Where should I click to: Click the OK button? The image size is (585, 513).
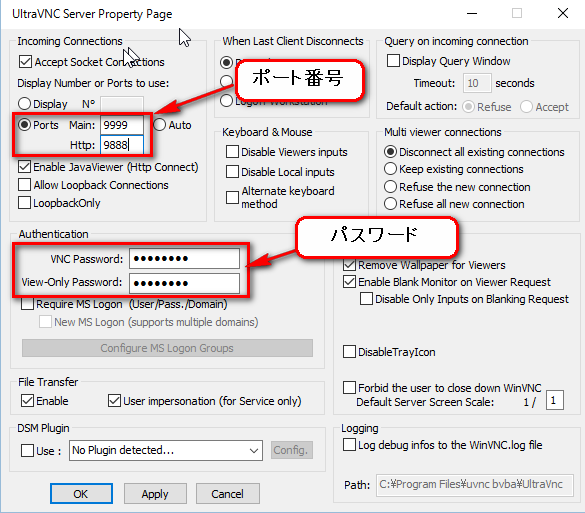click(81, 494)
